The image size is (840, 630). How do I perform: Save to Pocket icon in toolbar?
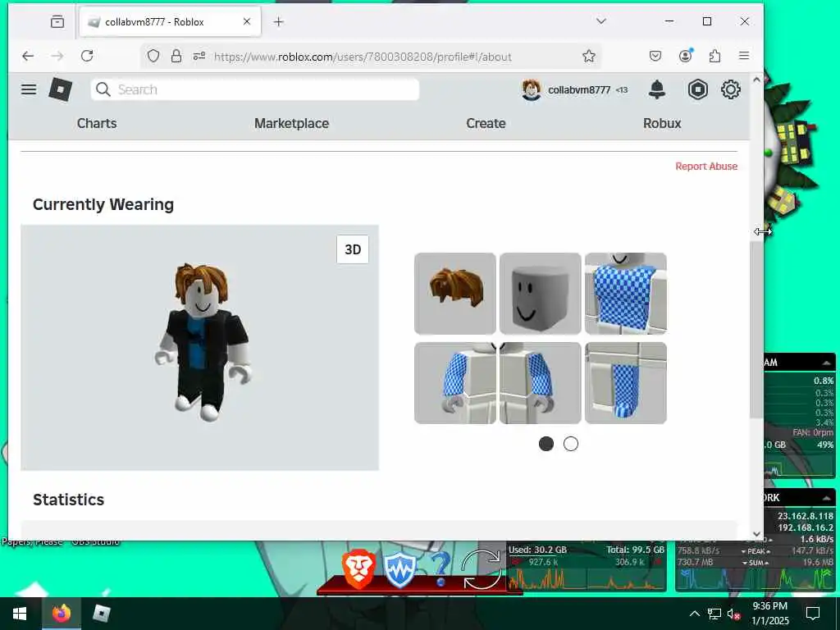click(655, 57)
